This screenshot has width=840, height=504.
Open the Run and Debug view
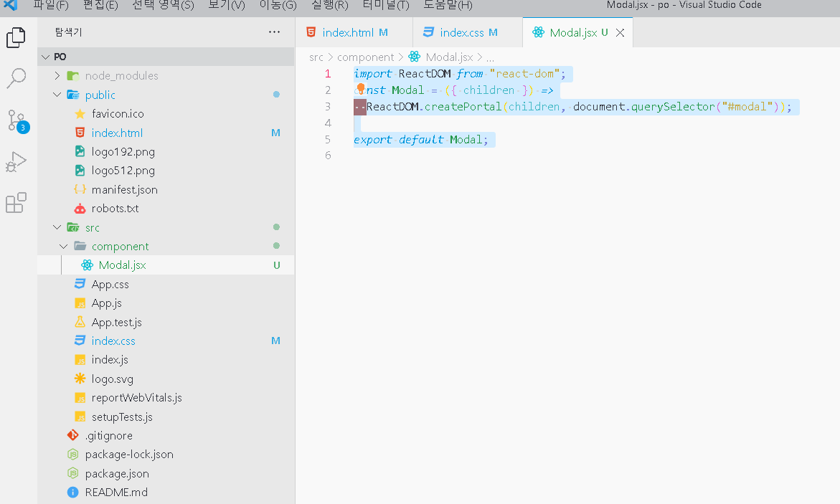16,162
